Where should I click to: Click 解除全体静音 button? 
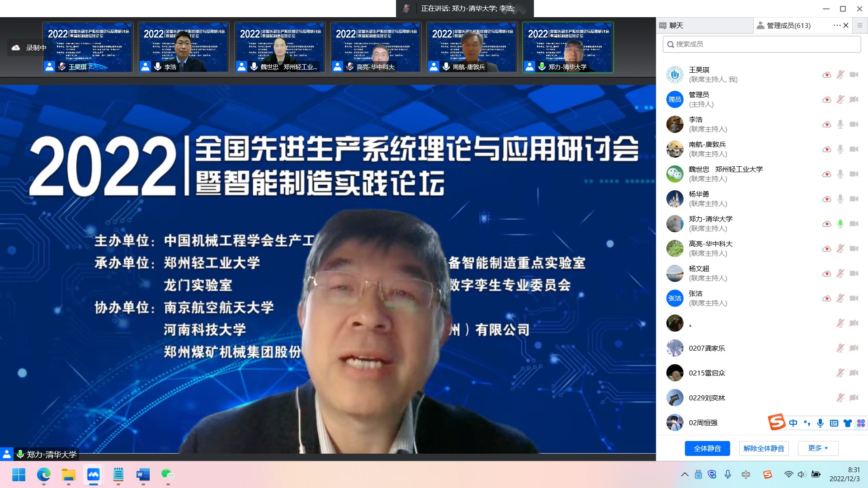tap(764, 448)
